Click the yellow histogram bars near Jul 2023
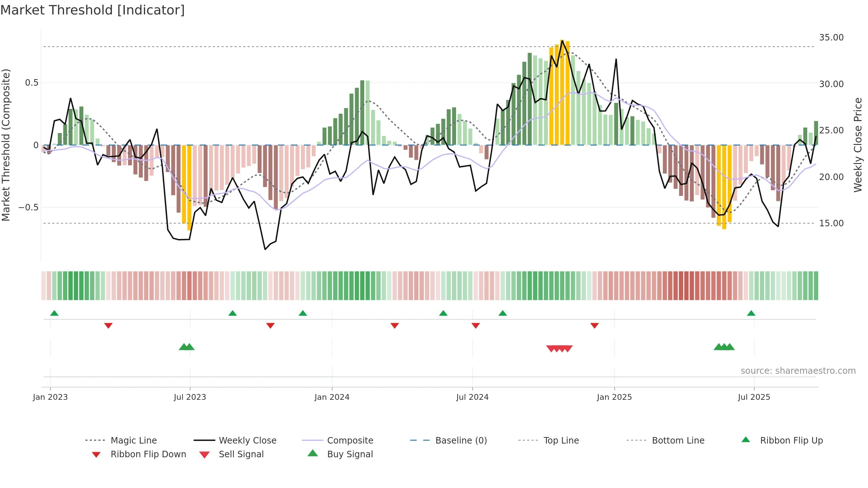This screenshot has width=868, height=488. click(187, 187)
